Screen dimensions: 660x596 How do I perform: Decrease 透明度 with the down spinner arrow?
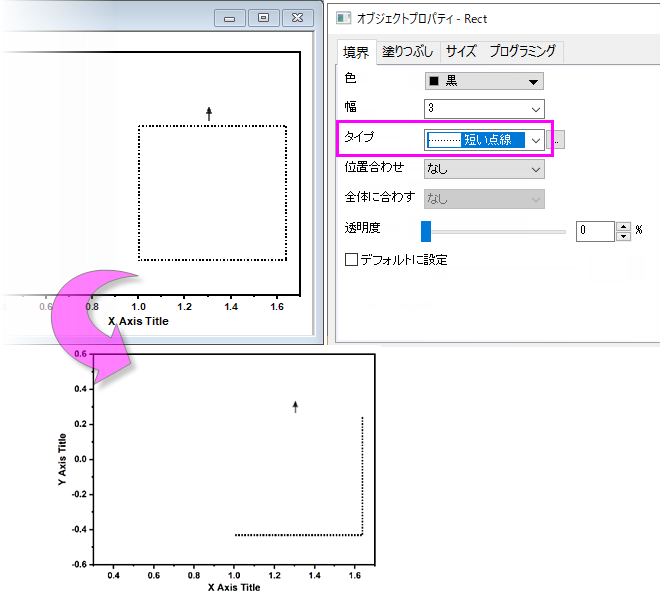point(623,236)
